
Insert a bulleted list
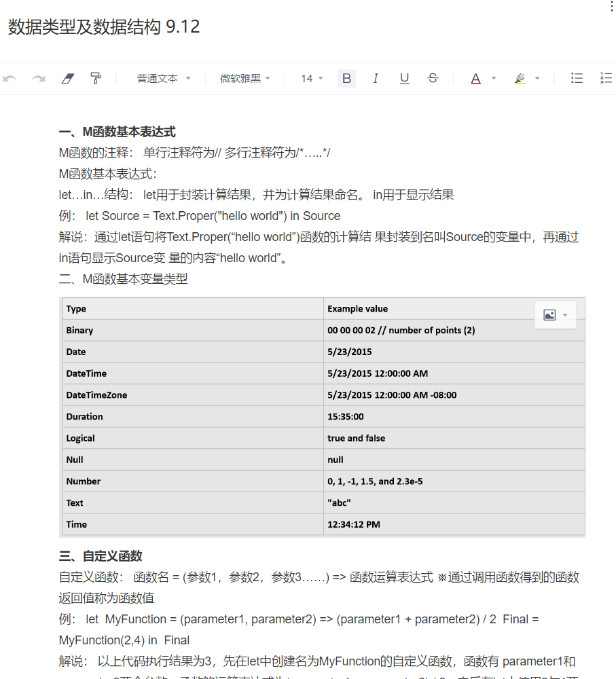click(577, 78)
